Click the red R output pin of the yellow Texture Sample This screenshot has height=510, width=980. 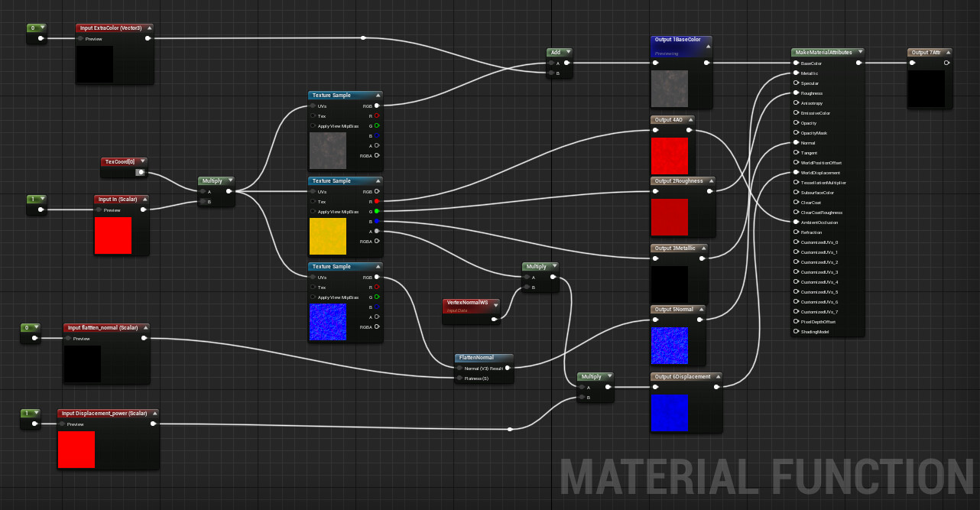(x=377, y=201)
